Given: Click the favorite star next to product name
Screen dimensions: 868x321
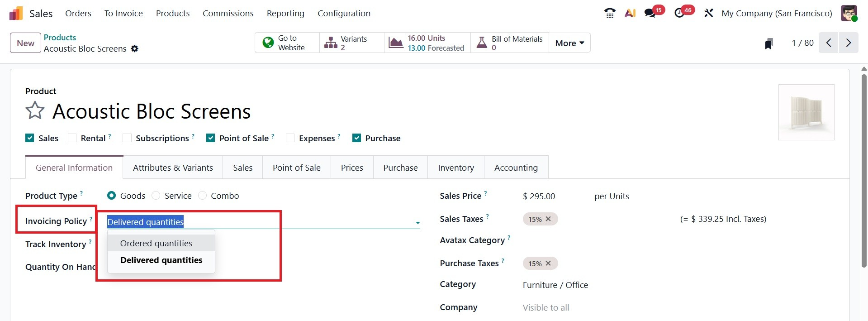Looking at the screenshot, I should 35,111.
